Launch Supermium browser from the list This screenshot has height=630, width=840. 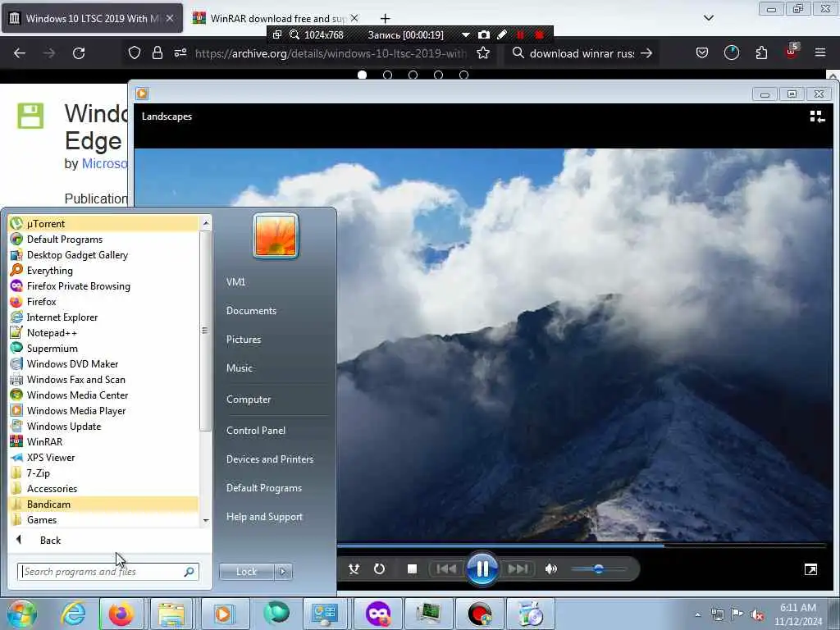click(103, 348)
